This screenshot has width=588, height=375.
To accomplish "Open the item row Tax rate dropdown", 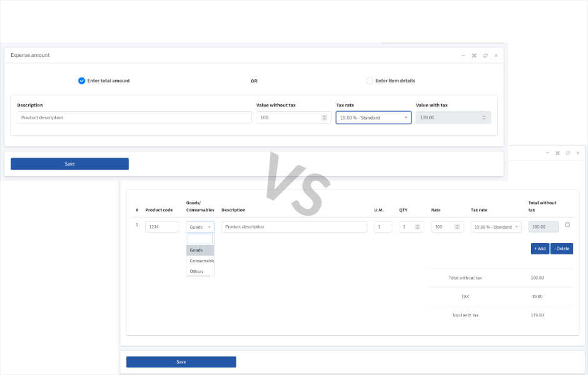I will click(x=496, y=227).
